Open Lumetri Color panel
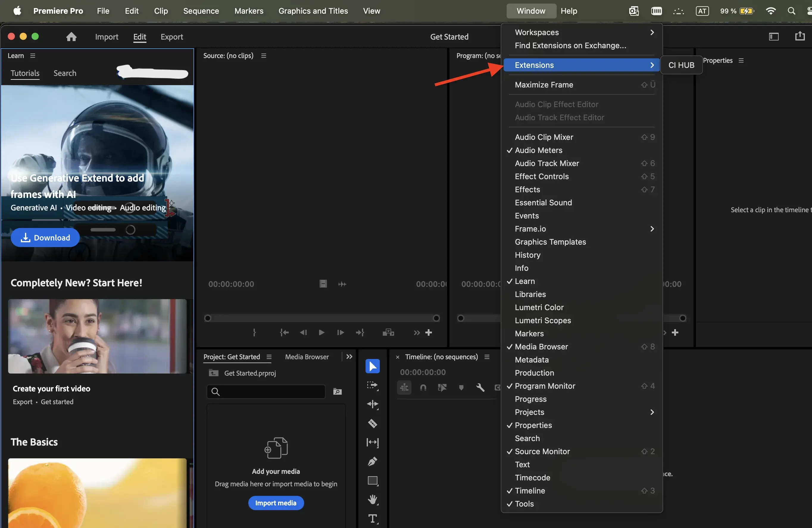The height and width of the screenshot is (528, 812). [x=582, y=307]
